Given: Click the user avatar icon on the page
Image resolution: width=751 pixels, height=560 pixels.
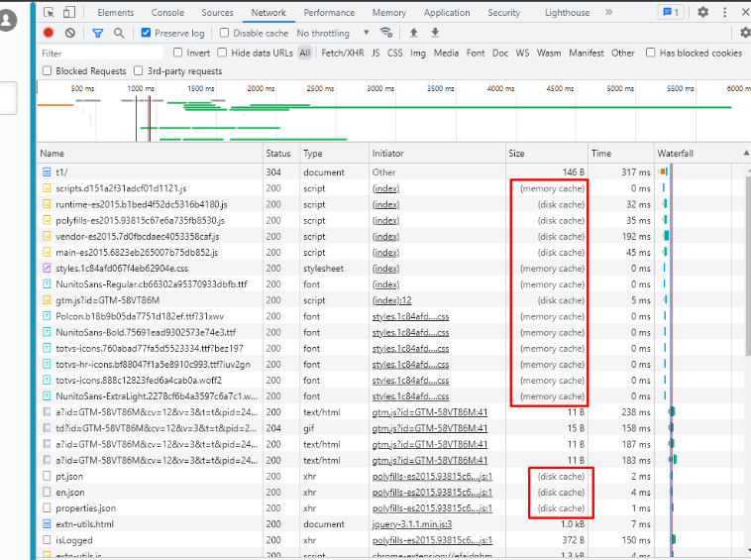Looking at the screenshot, I should pyautogui.click(x=8, y=20).
